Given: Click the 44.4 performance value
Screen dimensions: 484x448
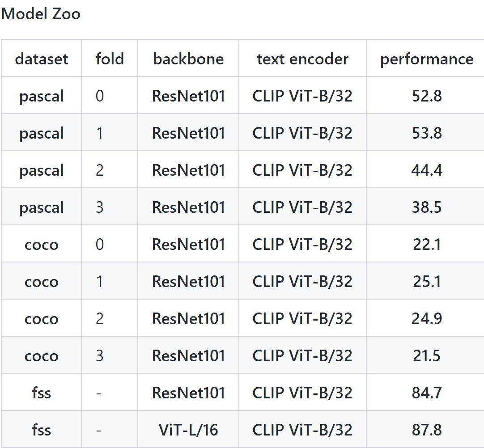Looking at the screenshot, I should 426,170.
